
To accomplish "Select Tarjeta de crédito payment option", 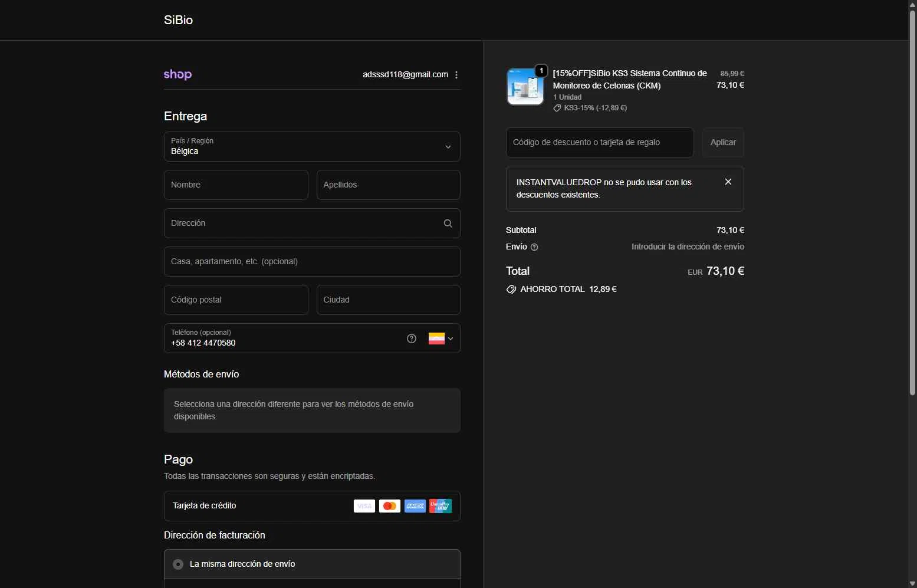I will [312, 506].
